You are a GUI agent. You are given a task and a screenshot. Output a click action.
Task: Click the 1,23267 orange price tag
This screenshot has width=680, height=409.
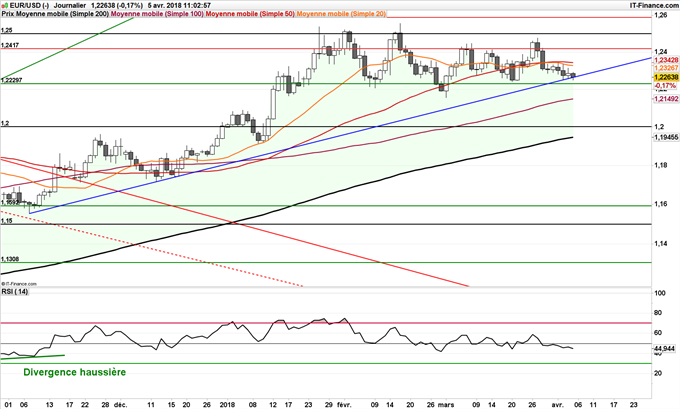point(666,69)
